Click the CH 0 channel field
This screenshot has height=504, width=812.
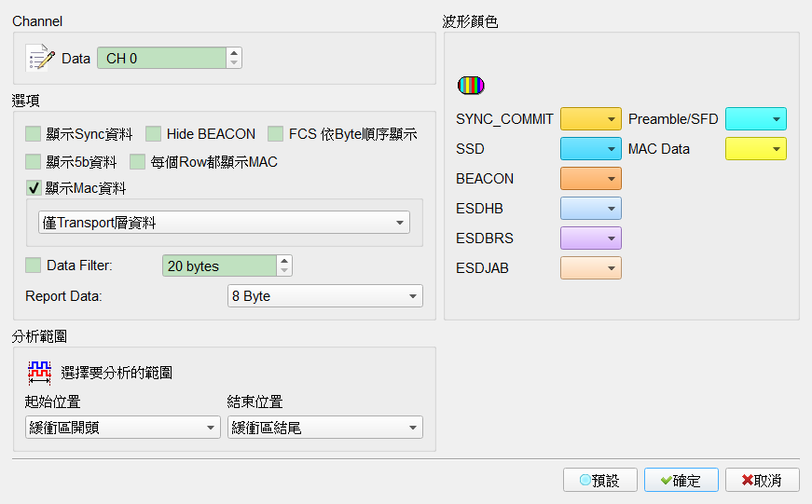coord(161,58)
